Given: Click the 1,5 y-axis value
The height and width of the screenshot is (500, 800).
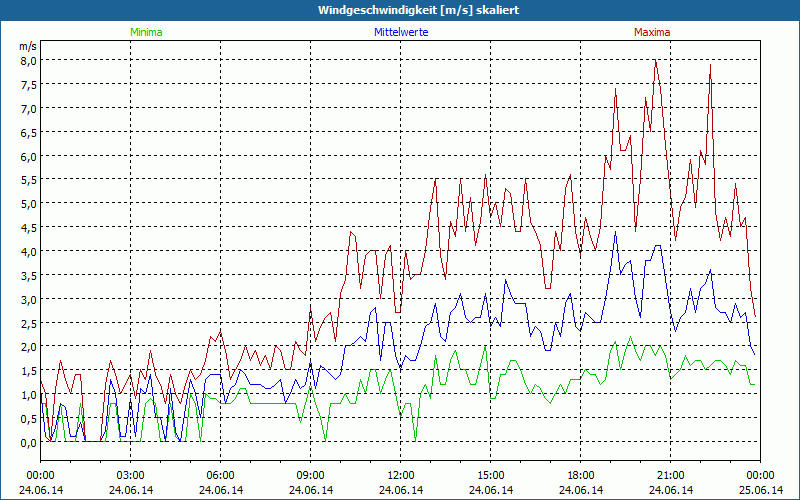Looking at the screenshot, I should pos(29,371).
